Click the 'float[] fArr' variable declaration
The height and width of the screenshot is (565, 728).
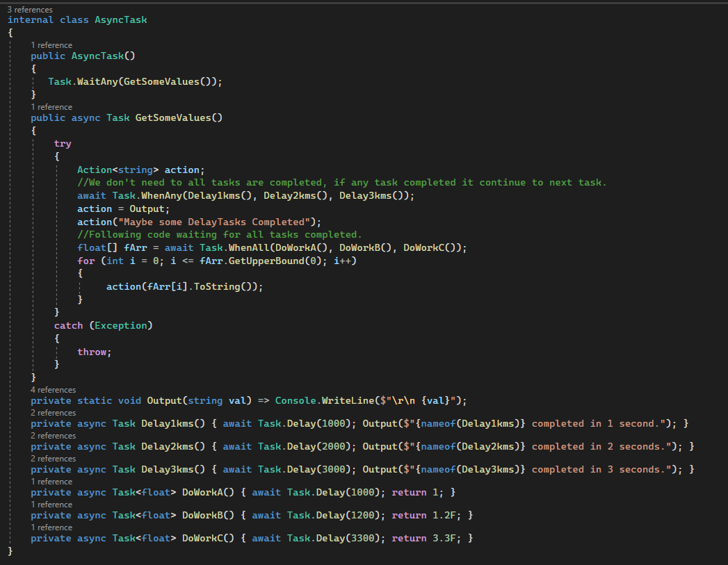112,247
